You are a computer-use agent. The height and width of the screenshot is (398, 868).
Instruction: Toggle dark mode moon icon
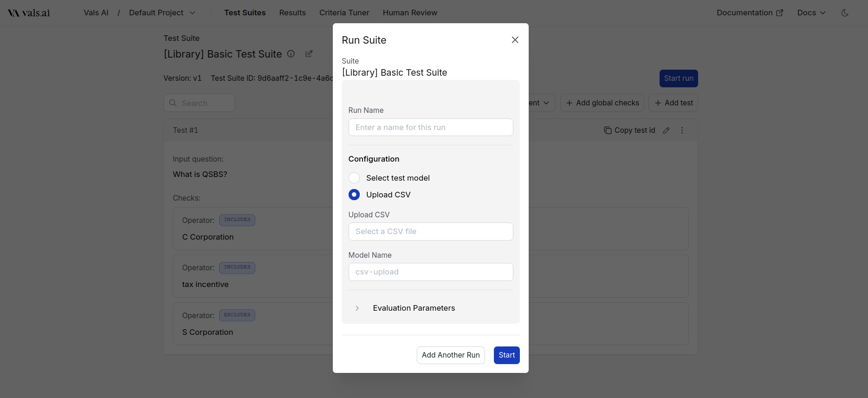point(845,13)
